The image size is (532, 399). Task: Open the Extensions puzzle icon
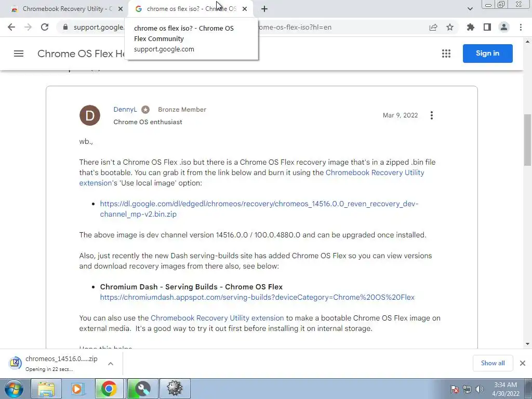(471, 27)
